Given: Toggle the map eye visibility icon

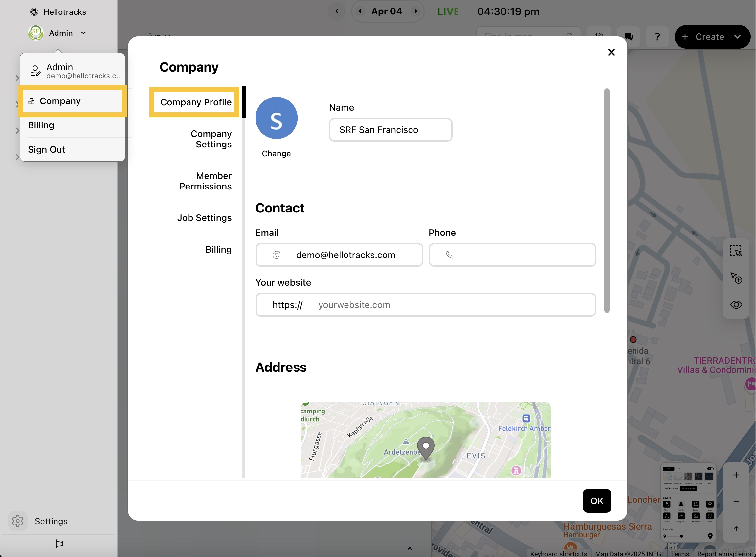Looking at the screenshot, I should 736,305.
